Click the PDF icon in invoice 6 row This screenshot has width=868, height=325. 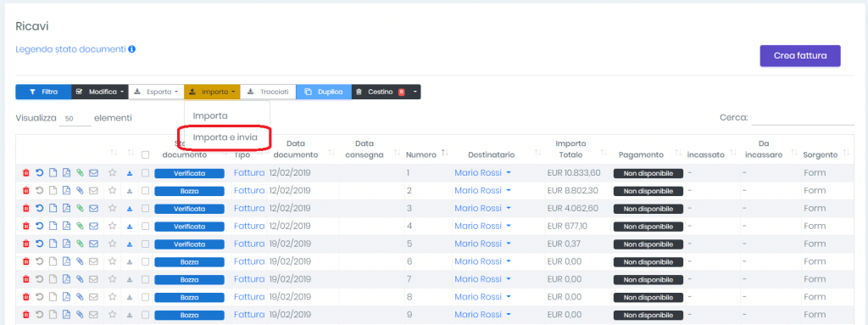[x=66, y=261]
